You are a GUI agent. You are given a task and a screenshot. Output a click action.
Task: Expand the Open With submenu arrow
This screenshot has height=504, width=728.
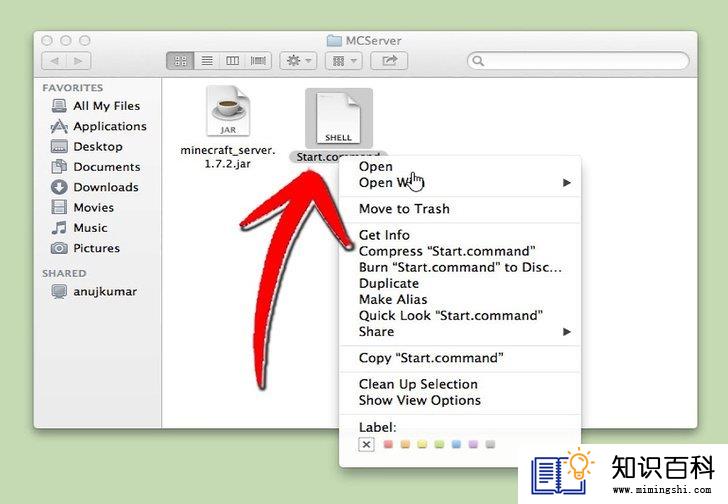pyautogui.click(x=566, y=182)
